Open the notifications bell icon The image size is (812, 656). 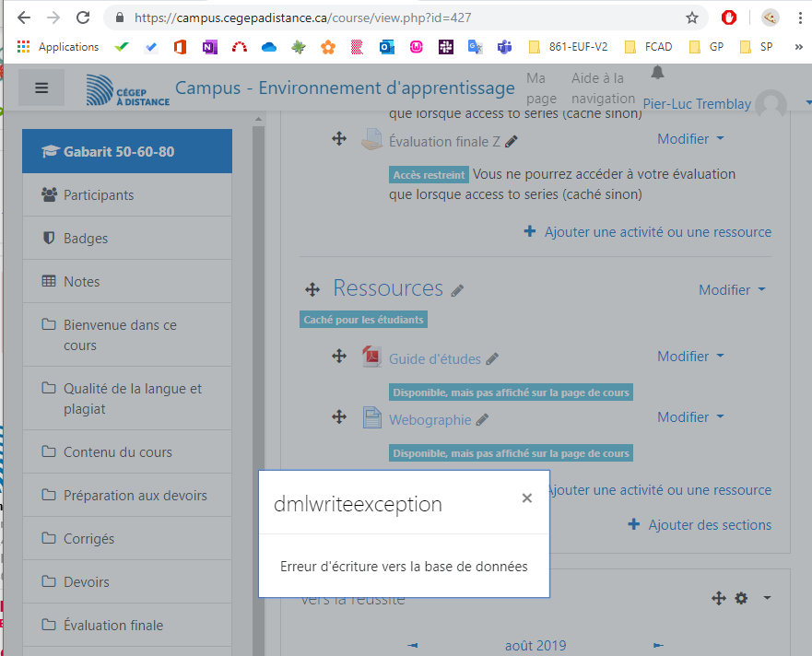657,73
